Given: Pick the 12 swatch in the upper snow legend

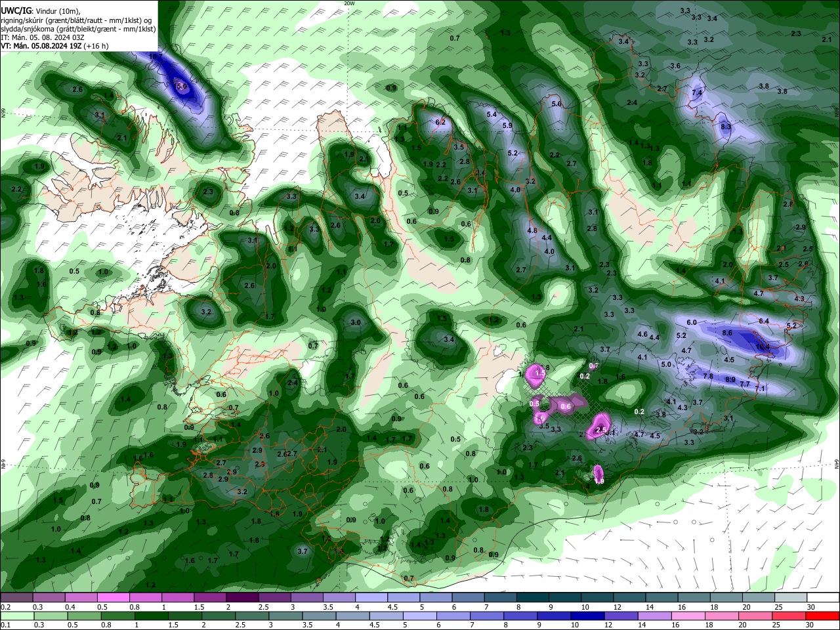Looking at the screenshot, I should click(630, 598).
